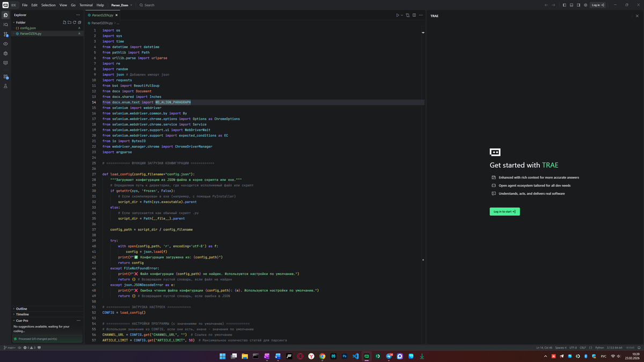This screenshot has height=362, width=644.
Task: Click New Folder icon in Folder header
Action: point(69,23)
